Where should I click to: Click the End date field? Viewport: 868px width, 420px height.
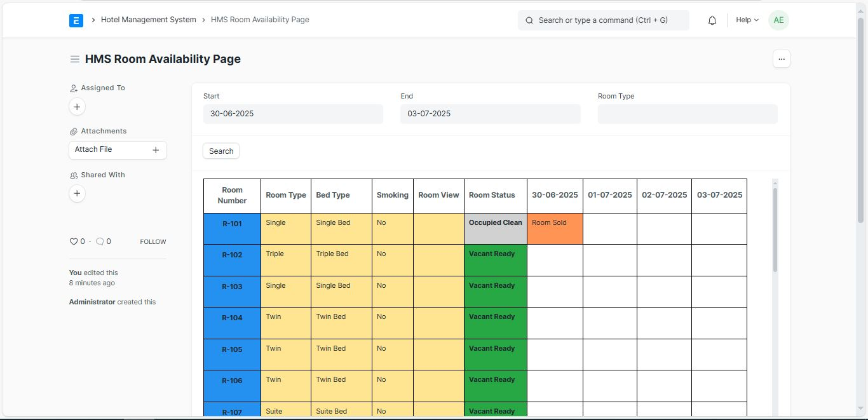coord(490,114)
